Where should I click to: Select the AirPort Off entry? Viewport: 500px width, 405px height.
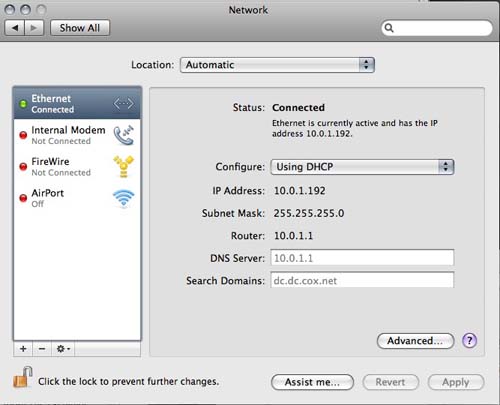click(x=77, y=198)
